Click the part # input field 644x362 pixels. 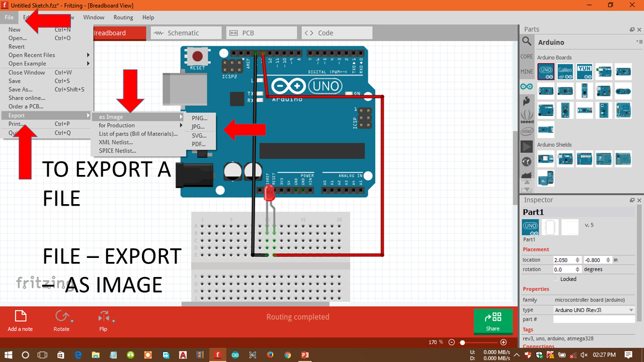click(x=594, y=319)
